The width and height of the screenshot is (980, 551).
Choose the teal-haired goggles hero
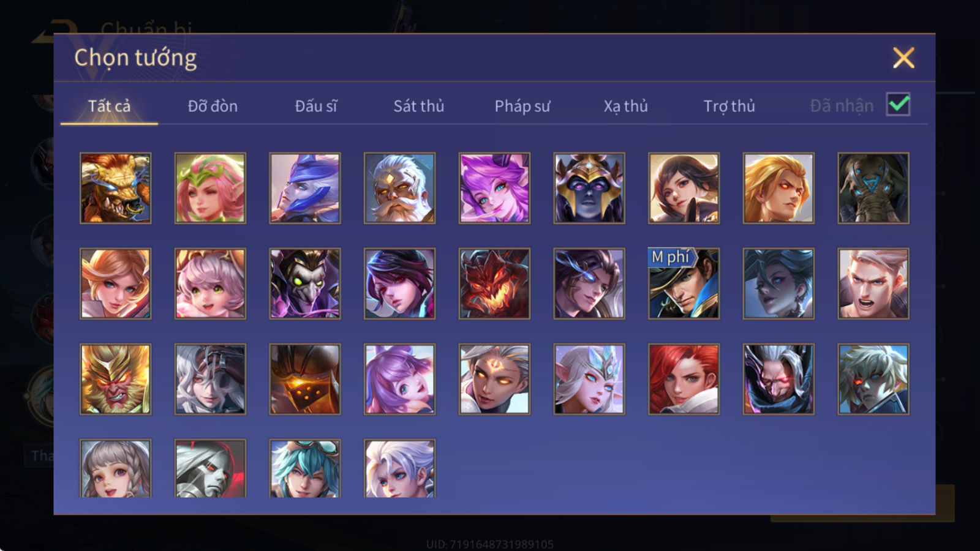[305, 468]
